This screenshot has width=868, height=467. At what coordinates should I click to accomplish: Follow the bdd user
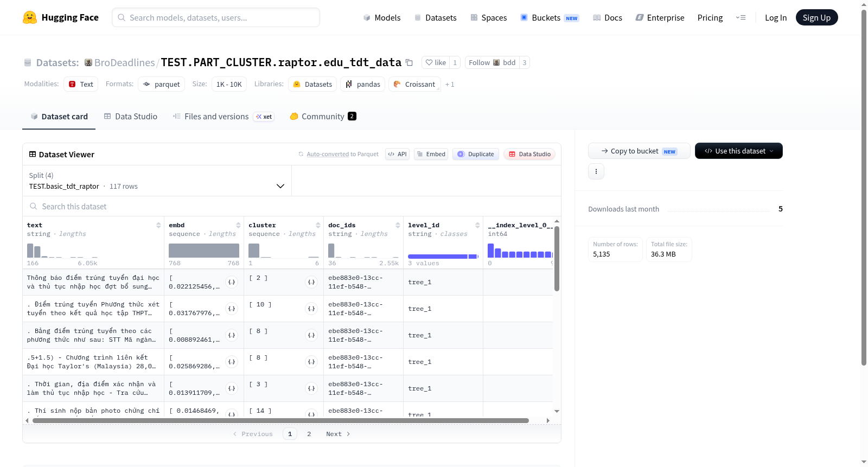[x=492, y=62]
